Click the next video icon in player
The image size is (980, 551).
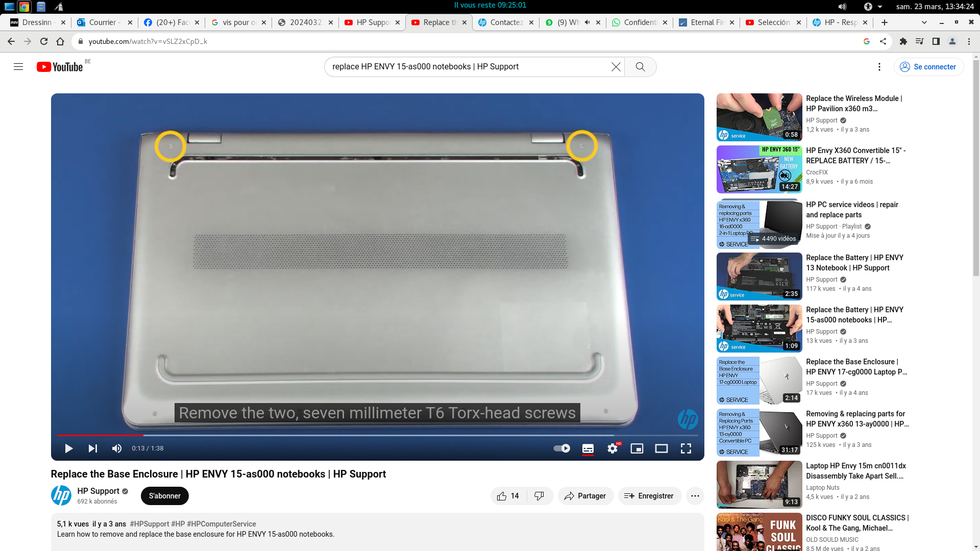(x=92, y=448)
